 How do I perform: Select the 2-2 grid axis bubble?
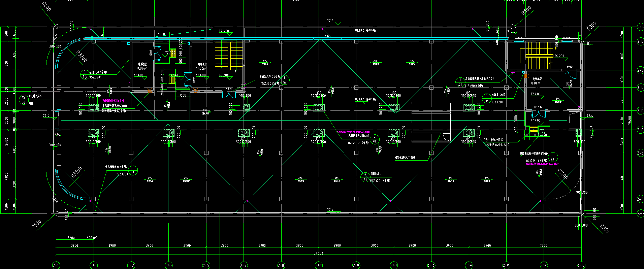(131, 265)
